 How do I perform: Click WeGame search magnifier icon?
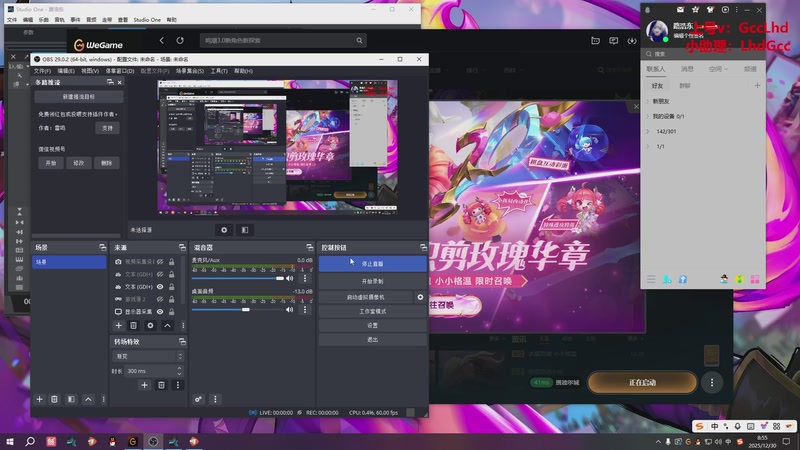[x=359, y=40]
